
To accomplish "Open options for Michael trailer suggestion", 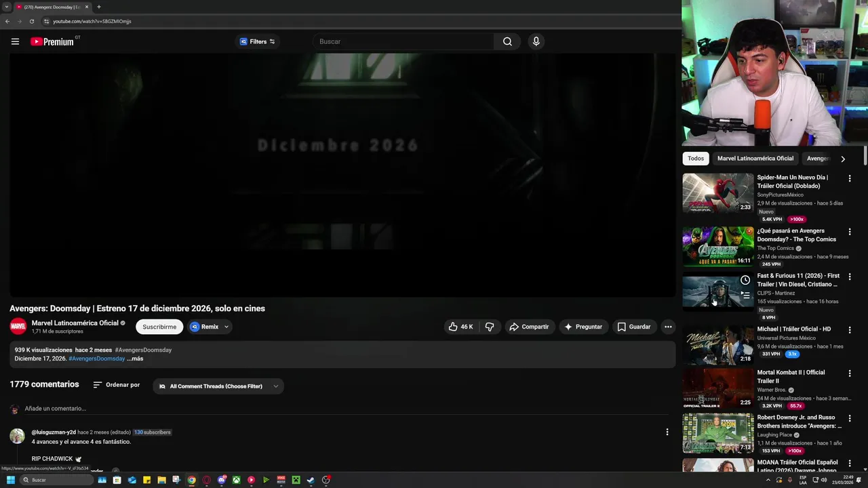I will tap(850, 330).
